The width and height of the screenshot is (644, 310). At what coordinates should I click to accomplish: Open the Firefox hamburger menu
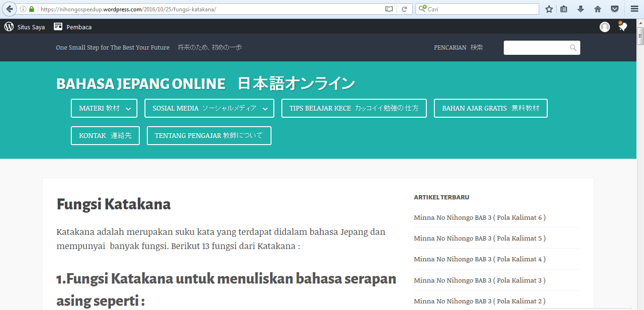click(x=635, y=9)
